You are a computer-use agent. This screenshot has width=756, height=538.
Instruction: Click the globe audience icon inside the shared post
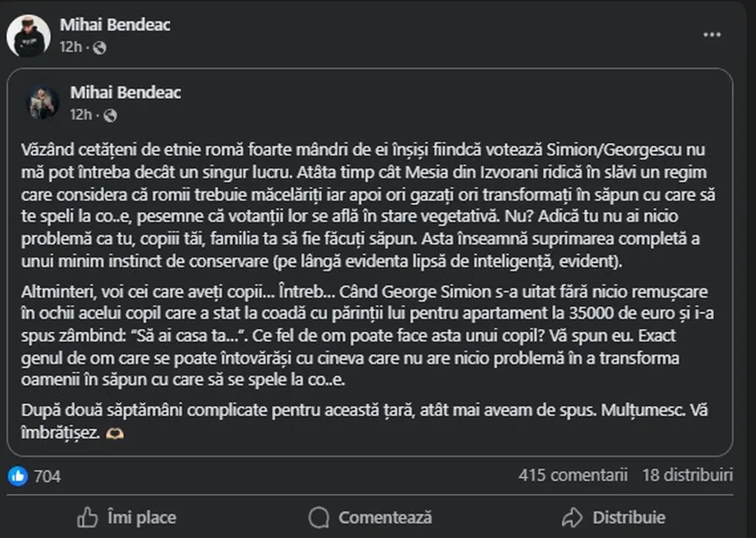[x=111, y=115]
